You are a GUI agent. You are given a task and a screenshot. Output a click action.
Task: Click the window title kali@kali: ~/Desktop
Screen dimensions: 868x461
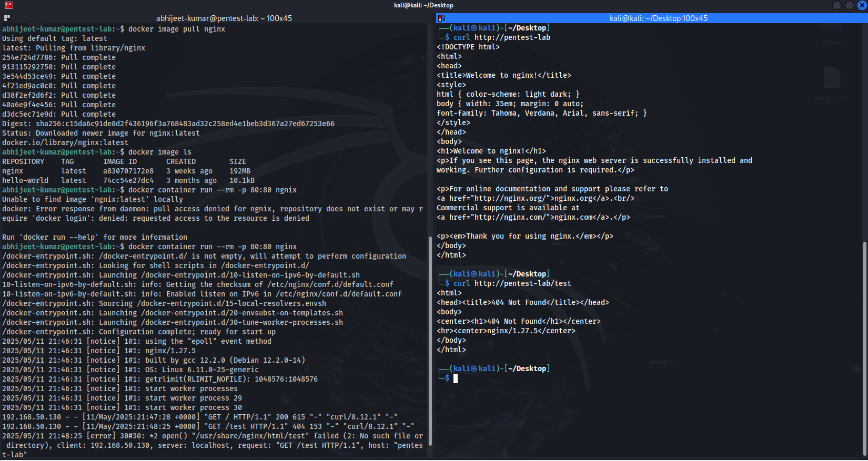pyautogui.click(x=423, y=5)
